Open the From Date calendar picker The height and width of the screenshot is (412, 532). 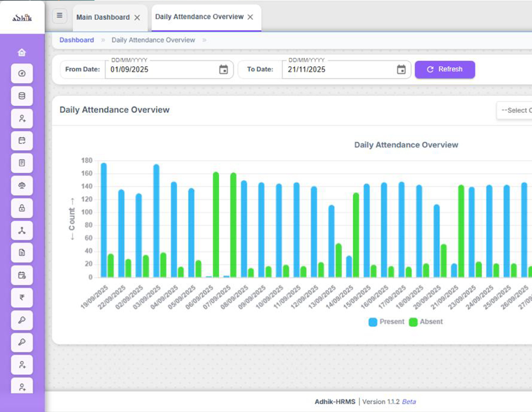[223, 70]
